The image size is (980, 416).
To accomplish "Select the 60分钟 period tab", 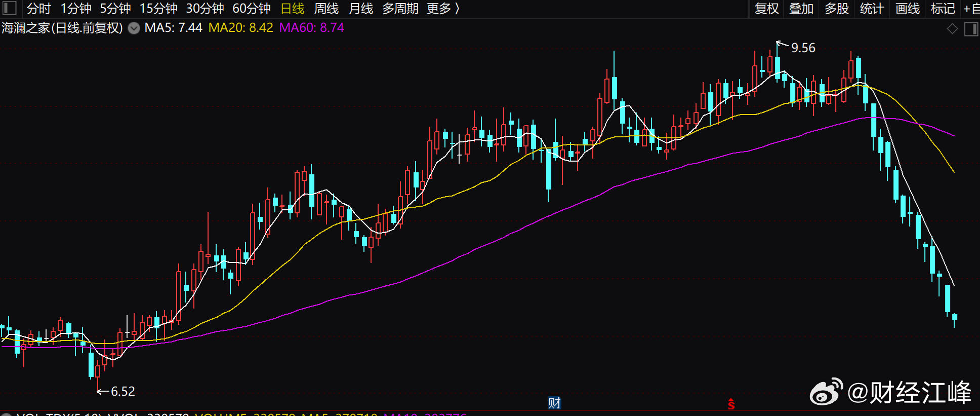I will click(x=252, y=9).
